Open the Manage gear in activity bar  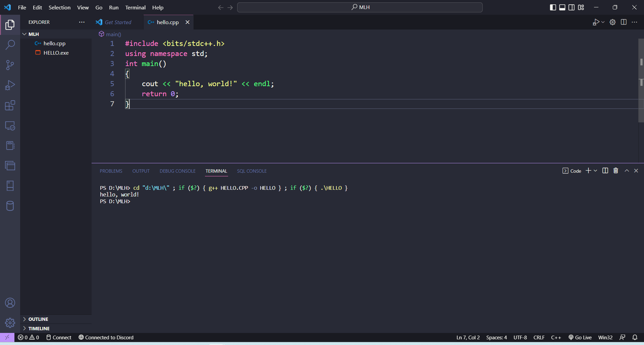pyautogui.click(x=10, y=323)
